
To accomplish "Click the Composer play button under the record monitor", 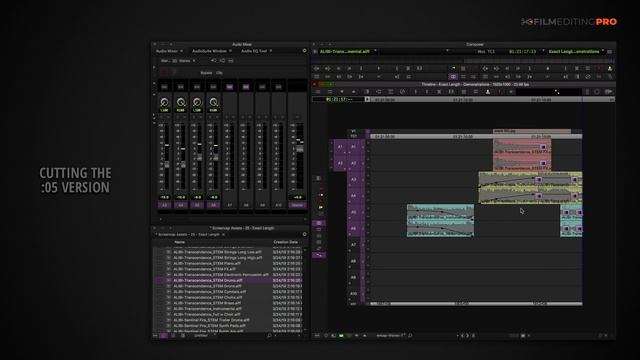I will 548,68.
